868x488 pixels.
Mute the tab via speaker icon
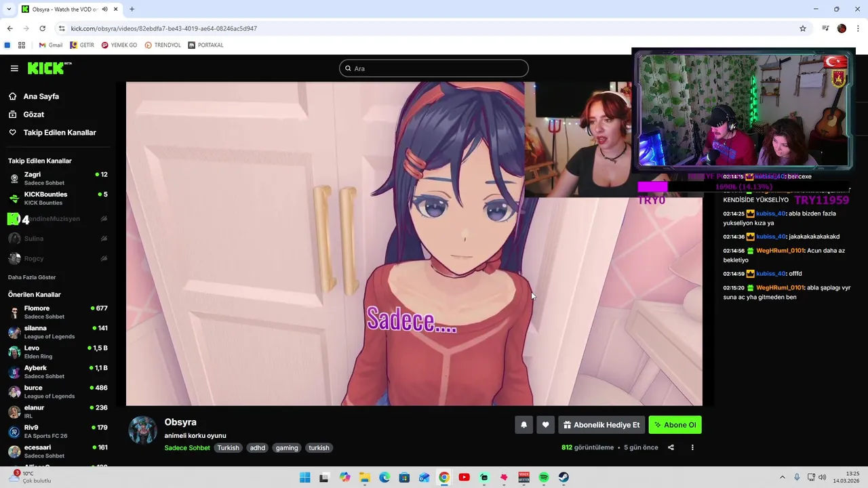[x=104, y=9]
